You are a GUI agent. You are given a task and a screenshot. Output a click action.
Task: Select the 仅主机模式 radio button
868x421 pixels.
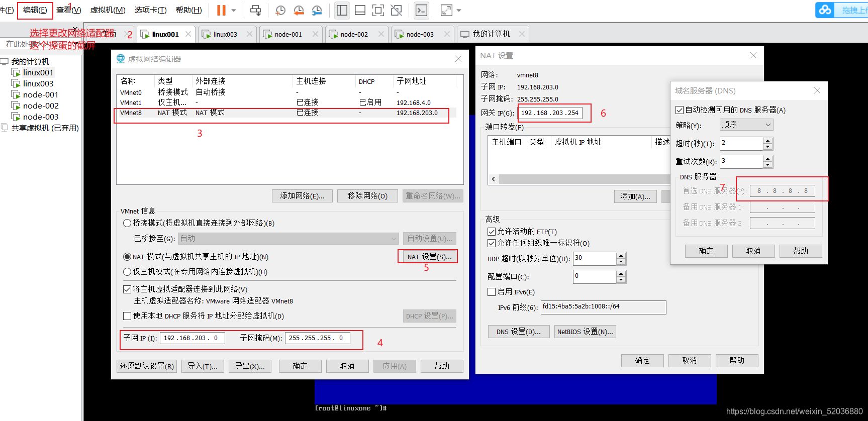(x=127, y=272)
